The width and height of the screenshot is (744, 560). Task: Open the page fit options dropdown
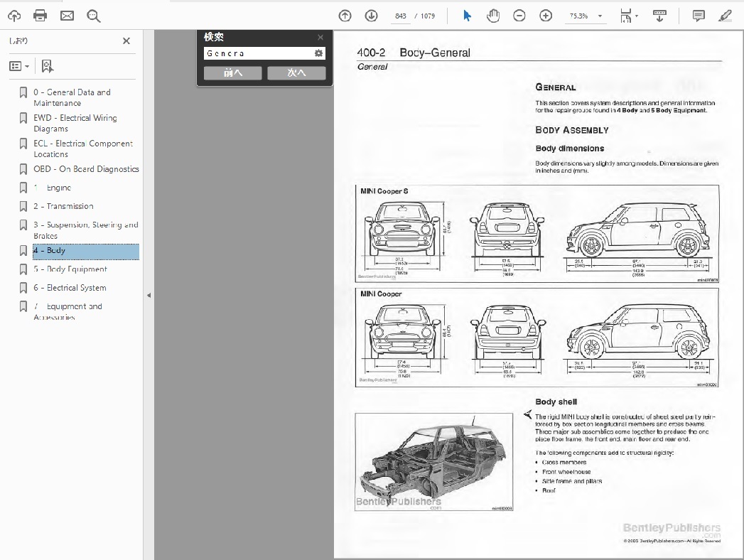coord(637,16)
